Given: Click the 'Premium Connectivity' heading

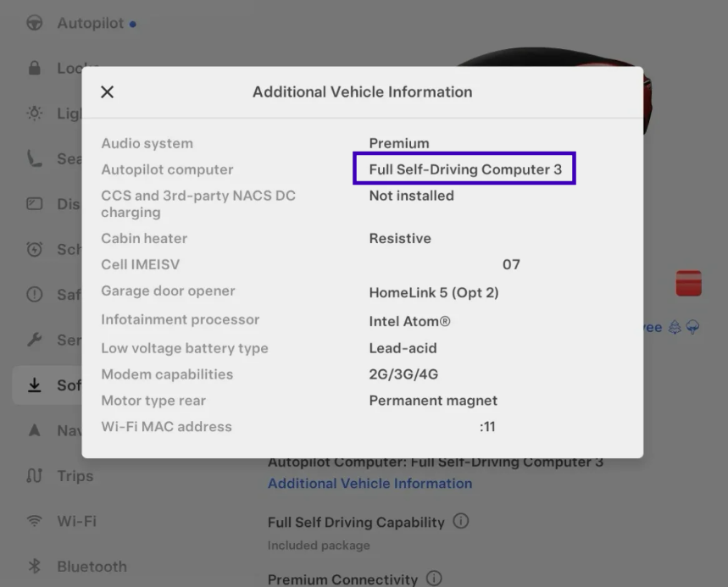Looking at the screenshot, I should pyautogui.click(x=342, y=579).
